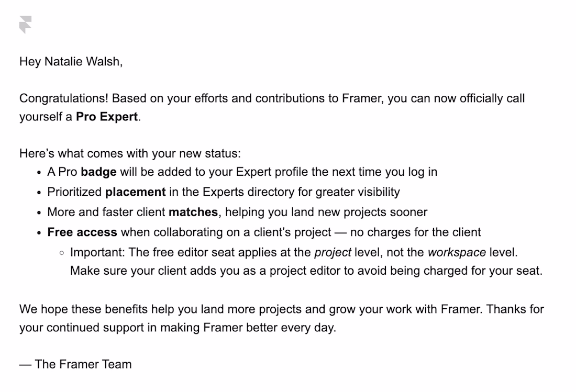Click 'no charges for the client' text
The height and width of the screenshot is (392, 576).
415,232
